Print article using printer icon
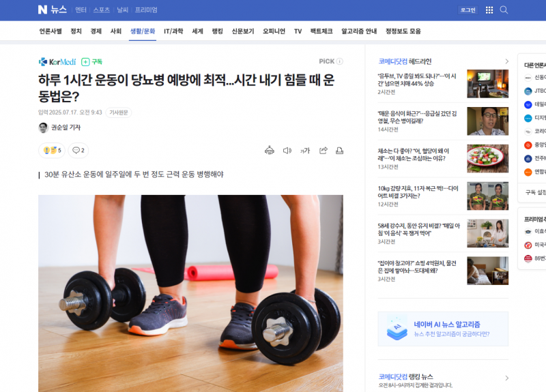The image size is (546, 392). (339, 151)
